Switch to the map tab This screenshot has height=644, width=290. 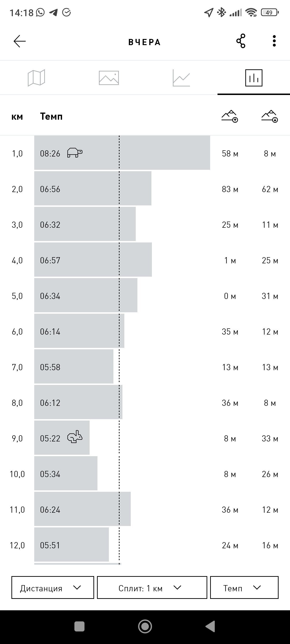(x=36, y=78)
